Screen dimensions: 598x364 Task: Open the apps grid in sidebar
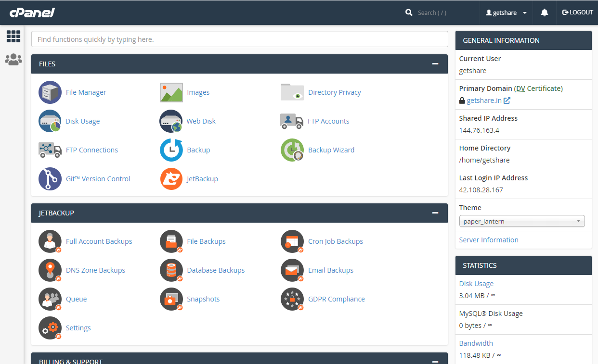click(13, 36)
